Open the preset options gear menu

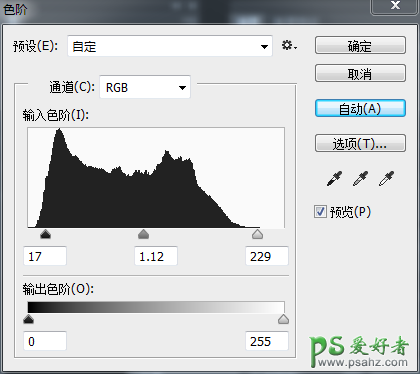pos(289,45)
